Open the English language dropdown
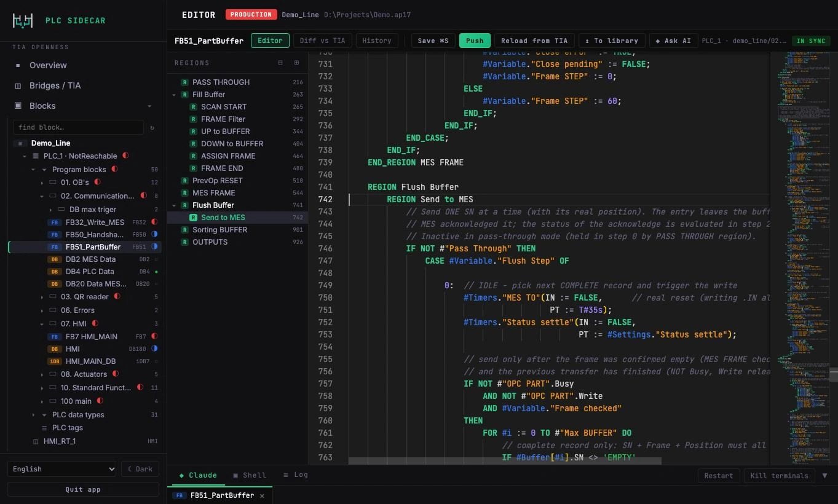Viewport: 838px width, 504px height. click(x=61, y=469)
